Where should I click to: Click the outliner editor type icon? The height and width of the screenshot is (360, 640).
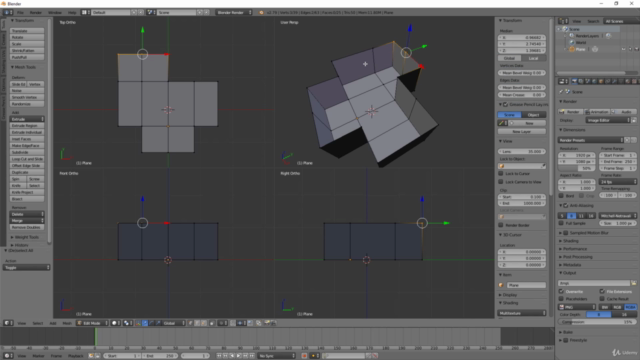click(x=563, y=21)
